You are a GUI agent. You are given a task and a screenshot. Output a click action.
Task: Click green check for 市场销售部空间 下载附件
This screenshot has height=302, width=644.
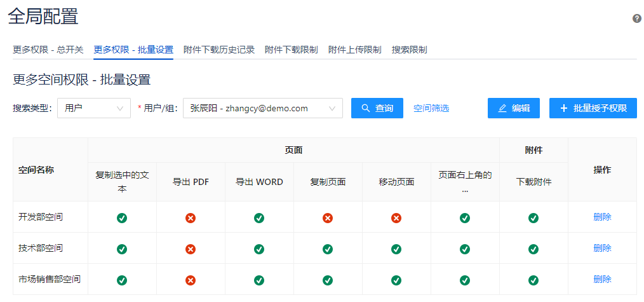533,280
